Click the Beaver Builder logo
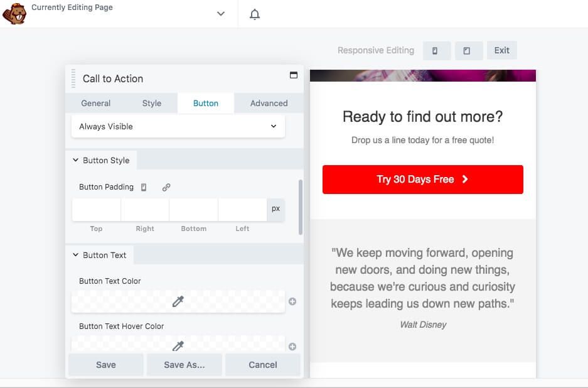 (x=15, y=13)
